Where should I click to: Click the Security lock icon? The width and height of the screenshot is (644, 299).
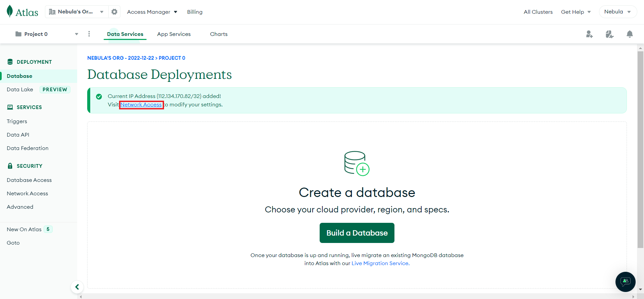[x=10, y=166]
